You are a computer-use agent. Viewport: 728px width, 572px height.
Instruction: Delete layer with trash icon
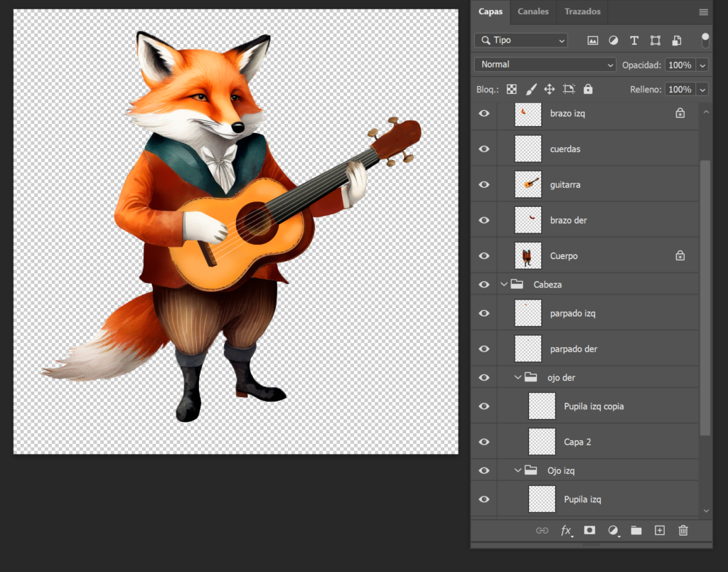tap(683, 530)
